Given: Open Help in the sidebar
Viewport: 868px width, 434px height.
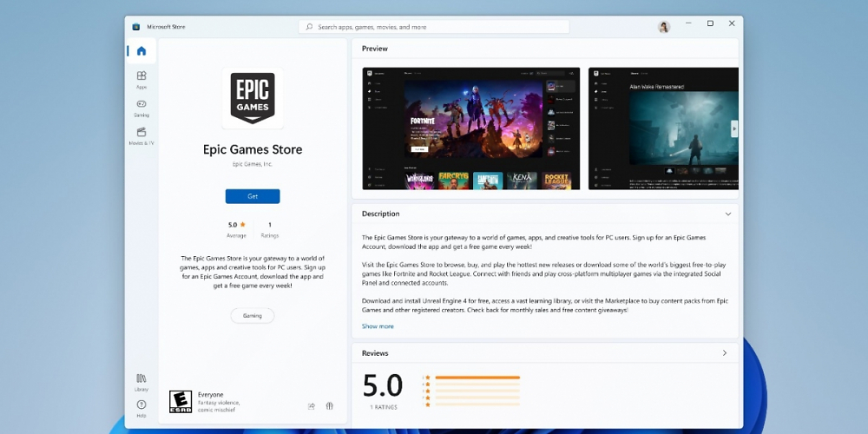Looking at the screenshot, I should click(x=141, y=409).
